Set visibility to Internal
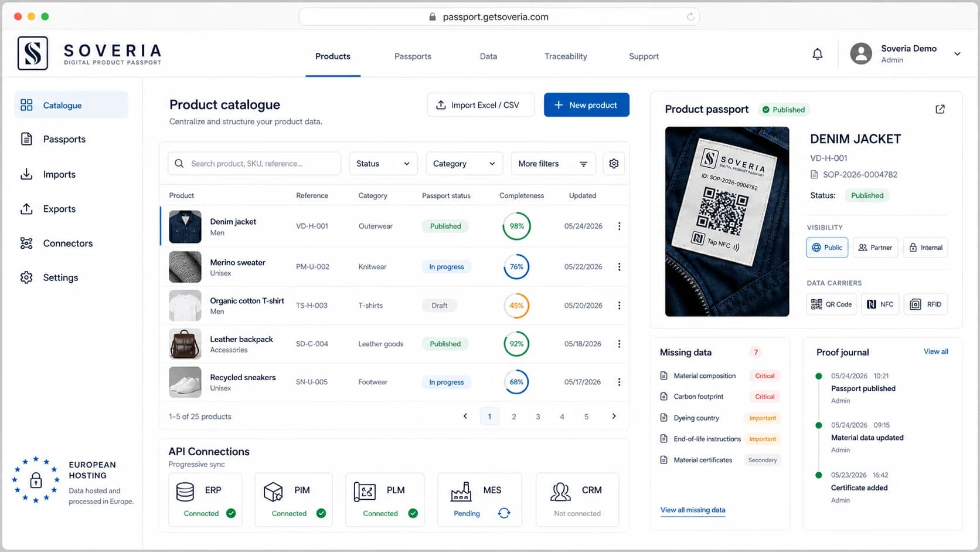Viewport: 980px width, 552px height. [x=925, y=248]
